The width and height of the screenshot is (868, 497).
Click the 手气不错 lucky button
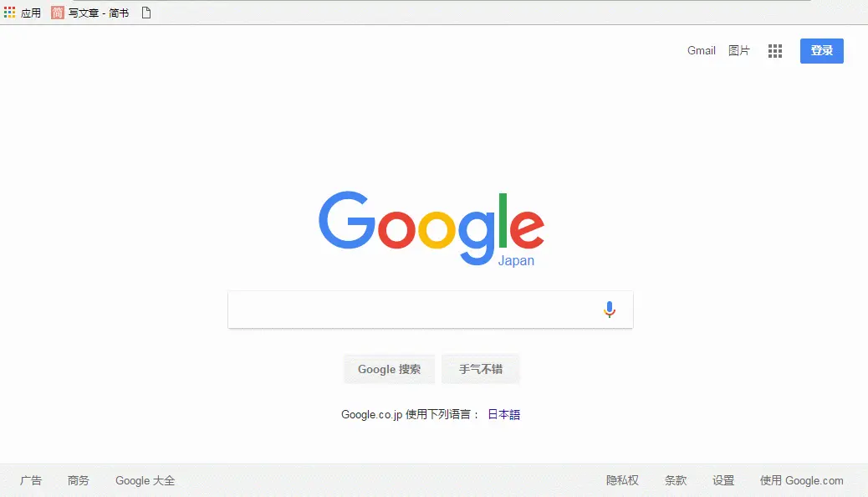(x=481, y=369)
